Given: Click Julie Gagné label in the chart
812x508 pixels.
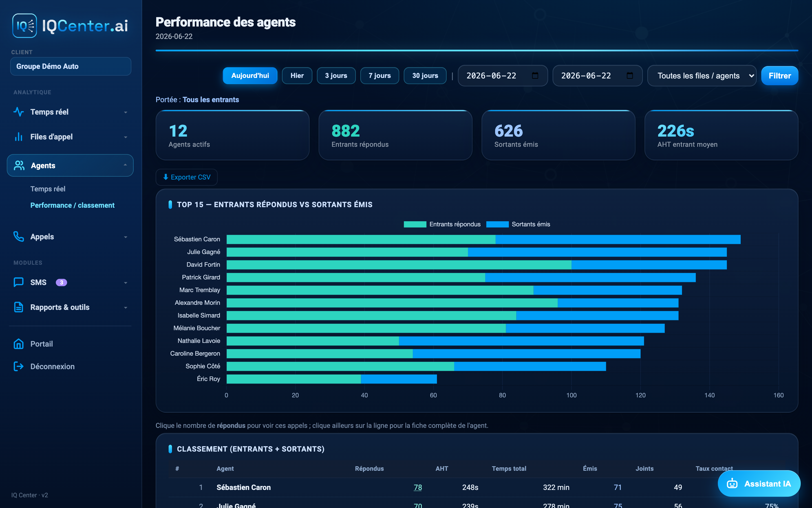Looking at the screenshot, I should click(x=204, y=252).
